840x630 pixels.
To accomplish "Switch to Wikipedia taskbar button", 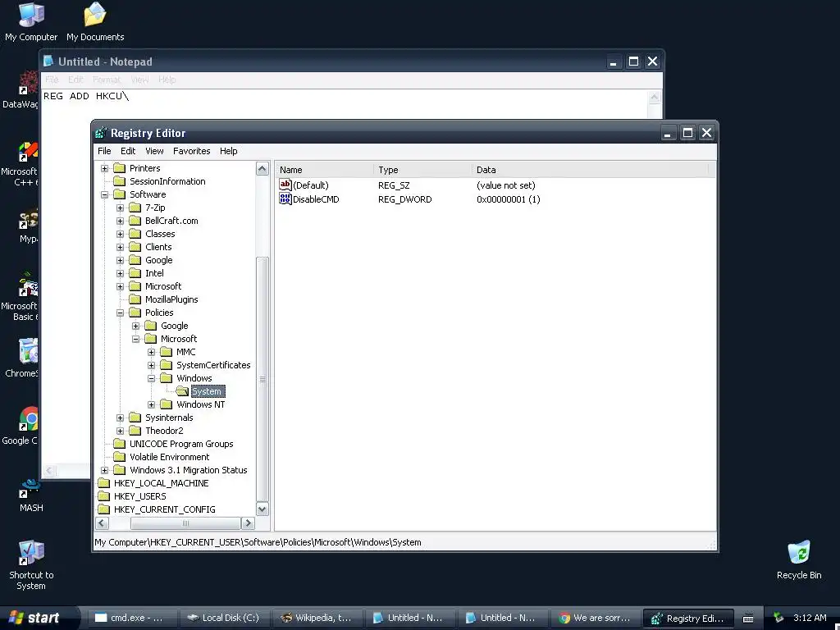I will tap(316, 618).
